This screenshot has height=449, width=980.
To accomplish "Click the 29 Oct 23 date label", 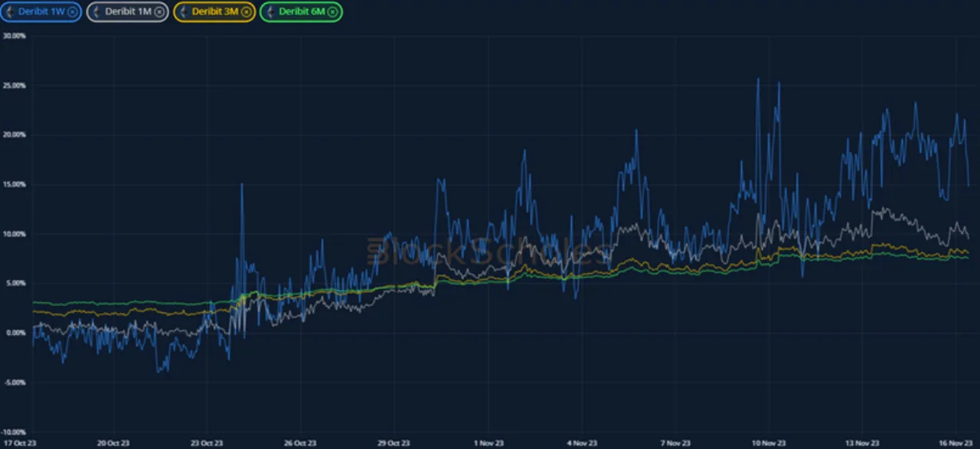I will (394, 443).
